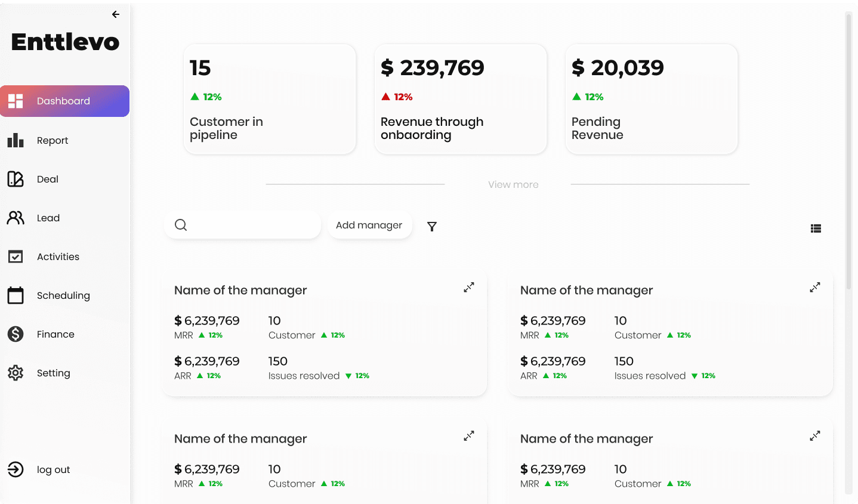The height and width of the screenshot is (504, 858).
Task: Expand the bottom-right manager card
Action: (815, 436)
